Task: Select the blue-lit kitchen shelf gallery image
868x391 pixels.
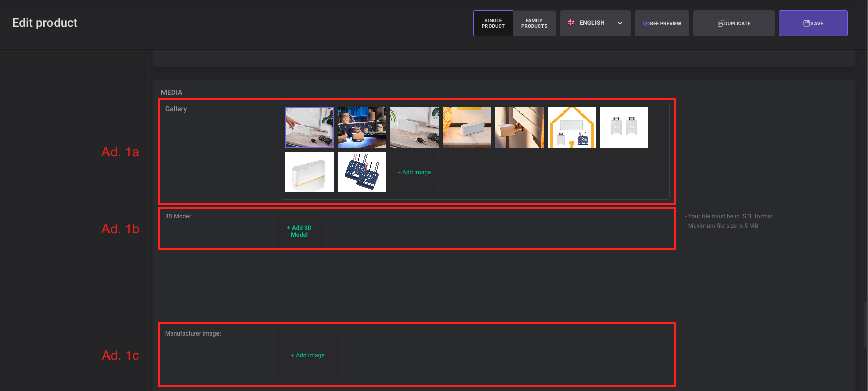Action: [x=362, y=128]
